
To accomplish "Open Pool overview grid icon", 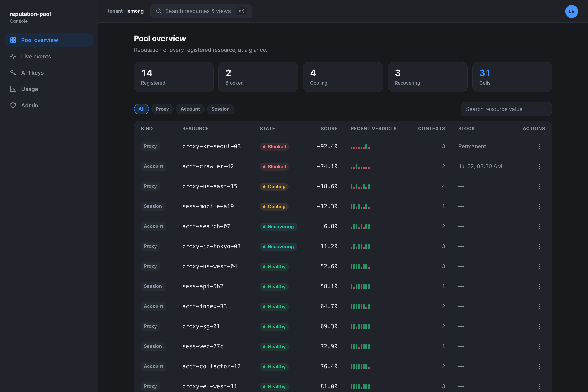I will [x=13, y=40].
